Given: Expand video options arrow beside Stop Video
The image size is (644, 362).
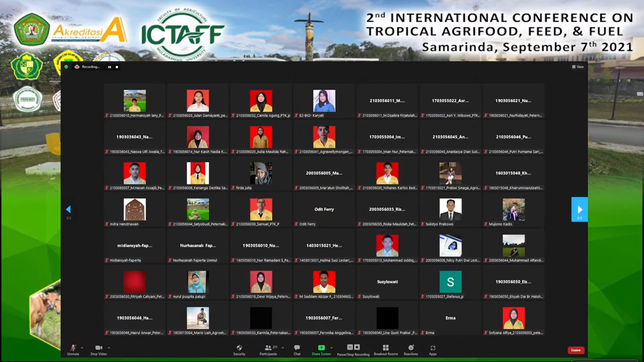Looking at the screenshot, I should (x=109, y=348).
